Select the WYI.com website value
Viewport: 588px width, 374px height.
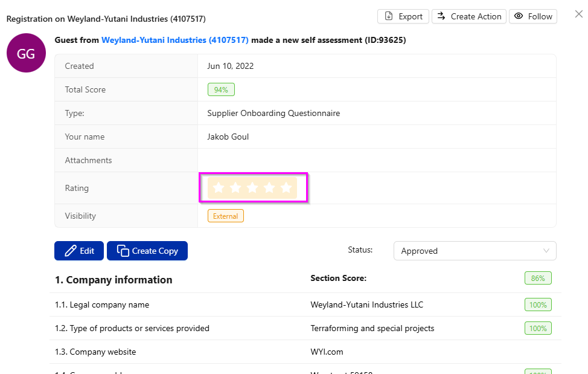(x=326, y=352)
